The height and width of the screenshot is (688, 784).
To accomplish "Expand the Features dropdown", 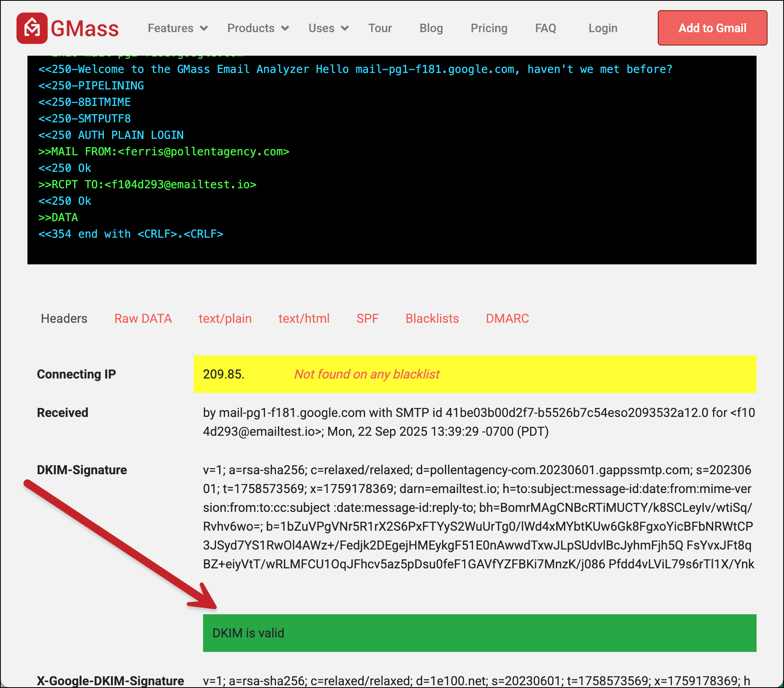I will point(177,28).
